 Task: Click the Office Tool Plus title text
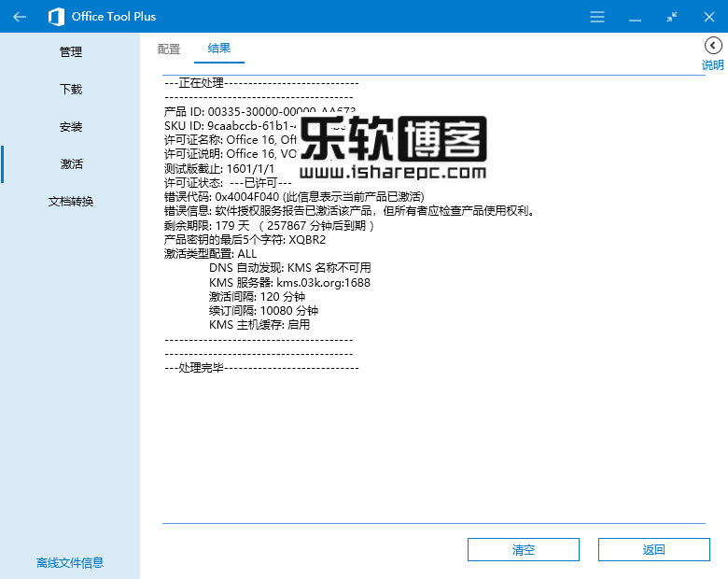[114, 17]
